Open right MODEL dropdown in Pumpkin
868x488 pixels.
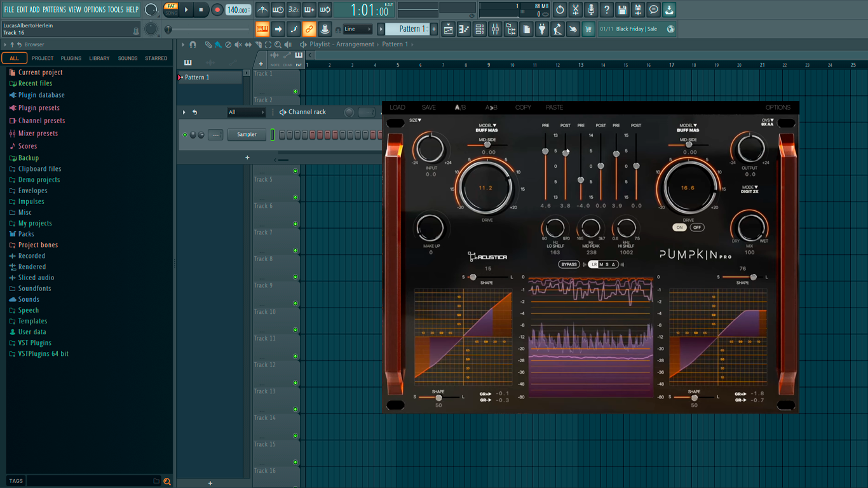tap(688, 126)
